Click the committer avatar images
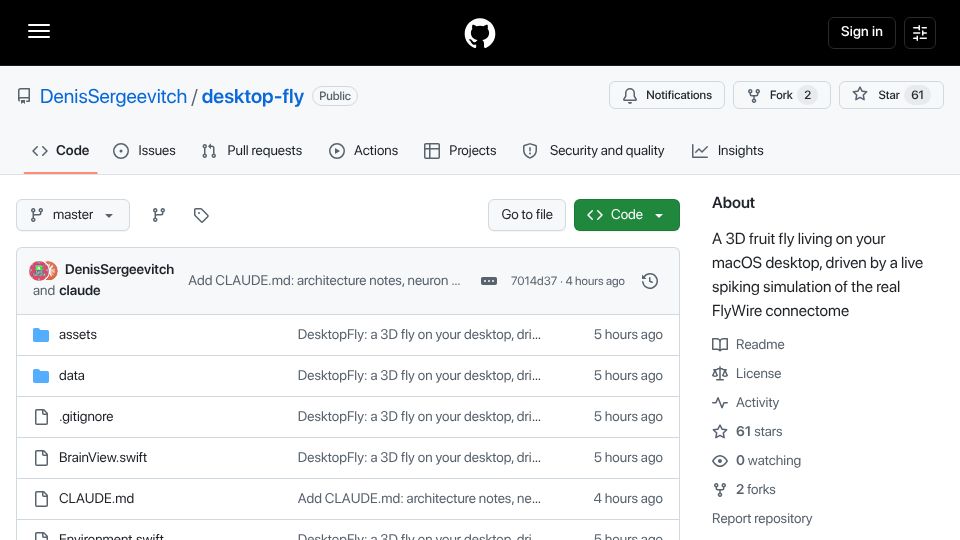The image size is (960, 540). (x=43, y=270)
